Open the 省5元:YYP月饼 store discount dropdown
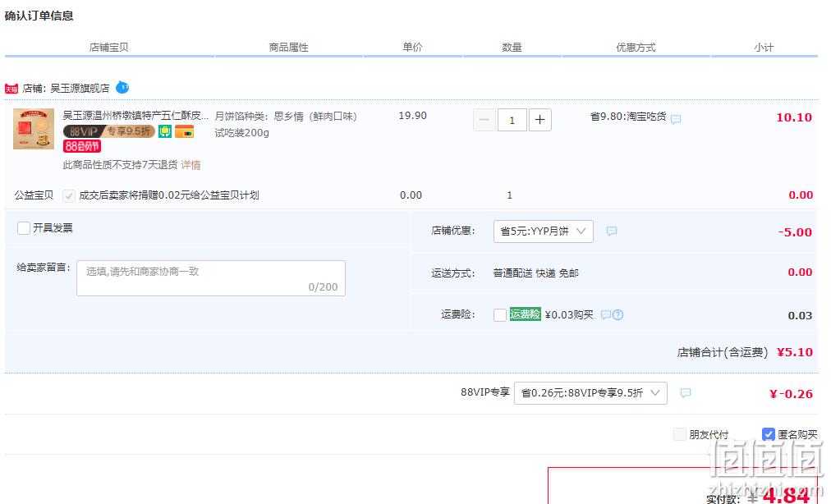831x504 pixels. [544, 231]
